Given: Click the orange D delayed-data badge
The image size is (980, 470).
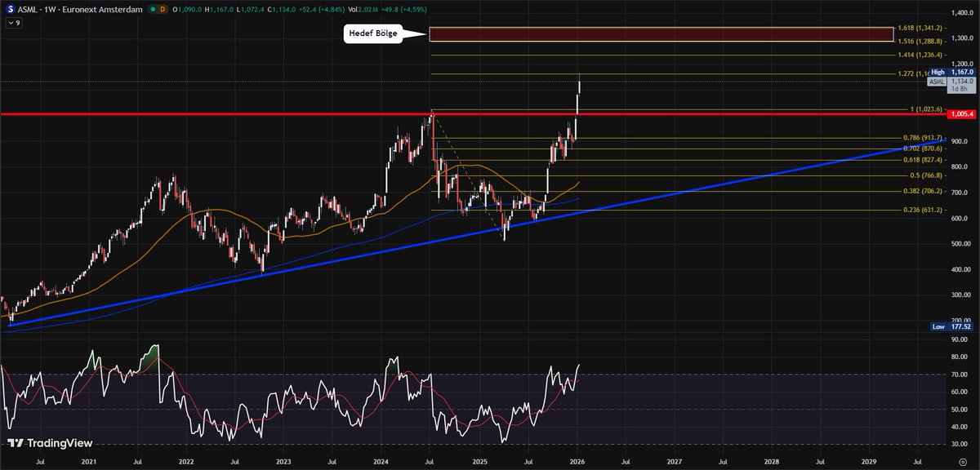Looking at the screenshot, I should coord(163,9).
